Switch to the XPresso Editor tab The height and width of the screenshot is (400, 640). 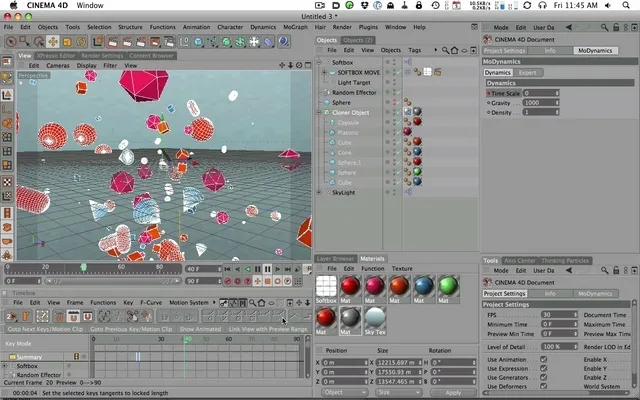point(56,56)
